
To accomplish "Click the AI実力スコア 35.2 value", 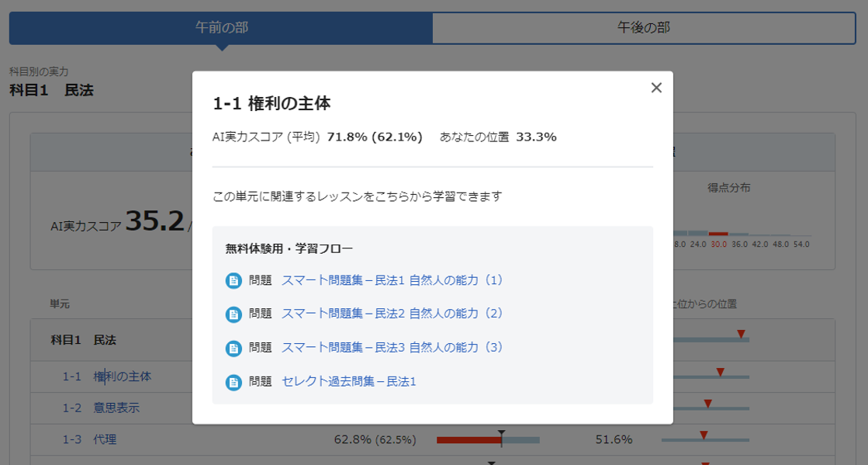I will click(x=155, y=222).
